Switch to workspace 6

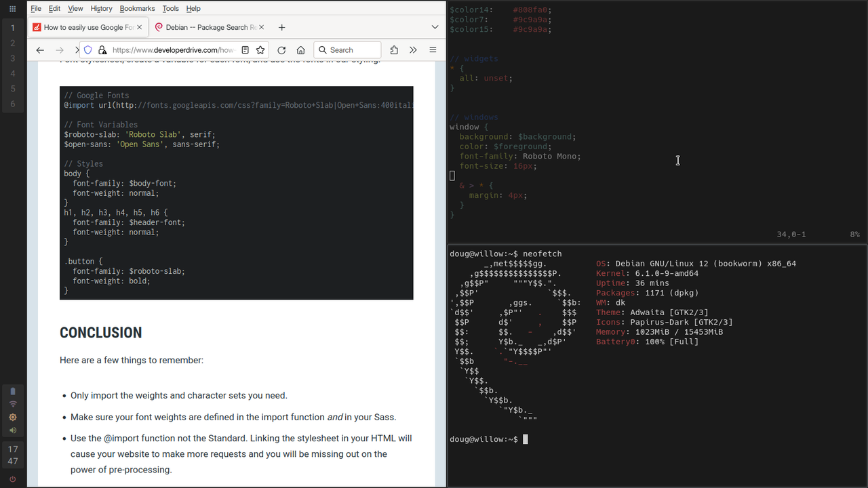coord(12,104)
